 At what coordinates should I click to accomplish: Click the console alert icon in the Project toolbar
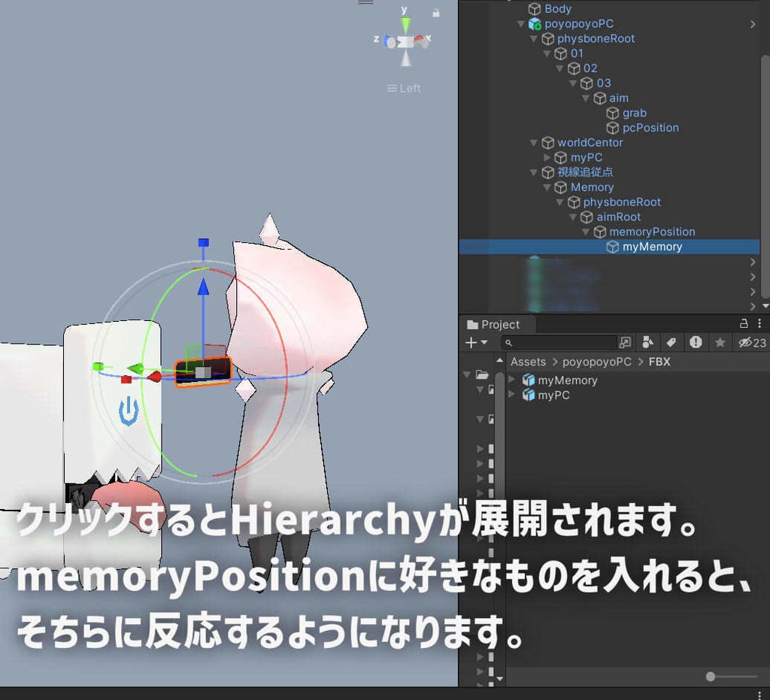696,343
